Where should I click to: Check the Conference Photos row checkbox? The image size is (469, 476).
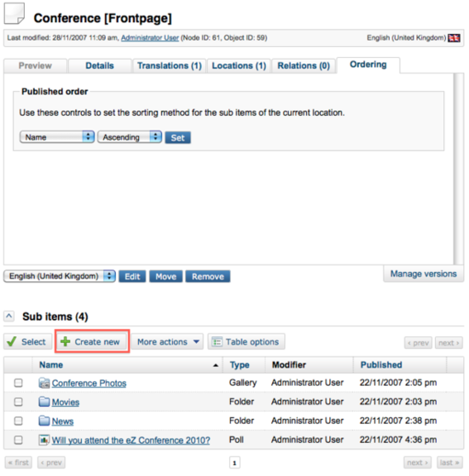[x=19, y=383]
